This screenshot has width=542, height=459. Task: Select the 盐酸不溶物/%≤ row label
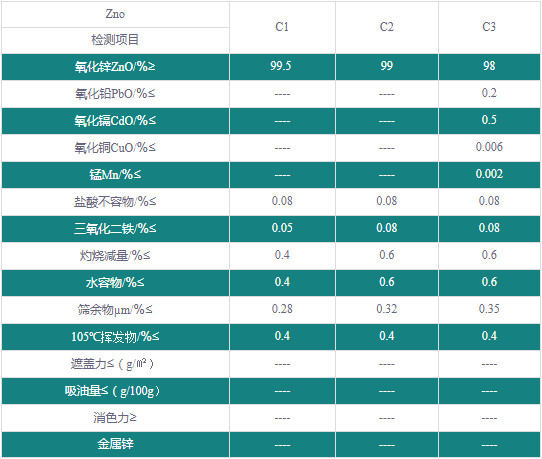pyautogui.click(x=115, y=202)
